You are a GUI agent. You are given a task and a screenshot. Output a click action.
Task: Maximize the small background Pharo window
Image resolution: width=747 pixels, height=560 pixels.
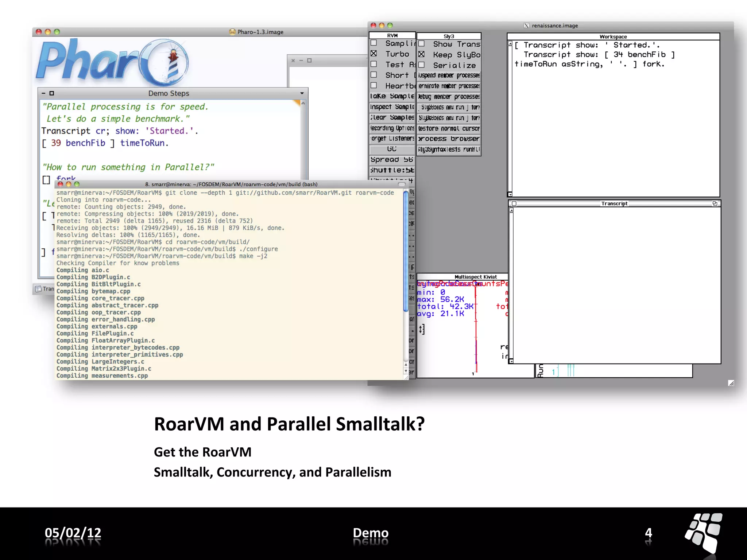pyautogui.click(x=309, y=61)
